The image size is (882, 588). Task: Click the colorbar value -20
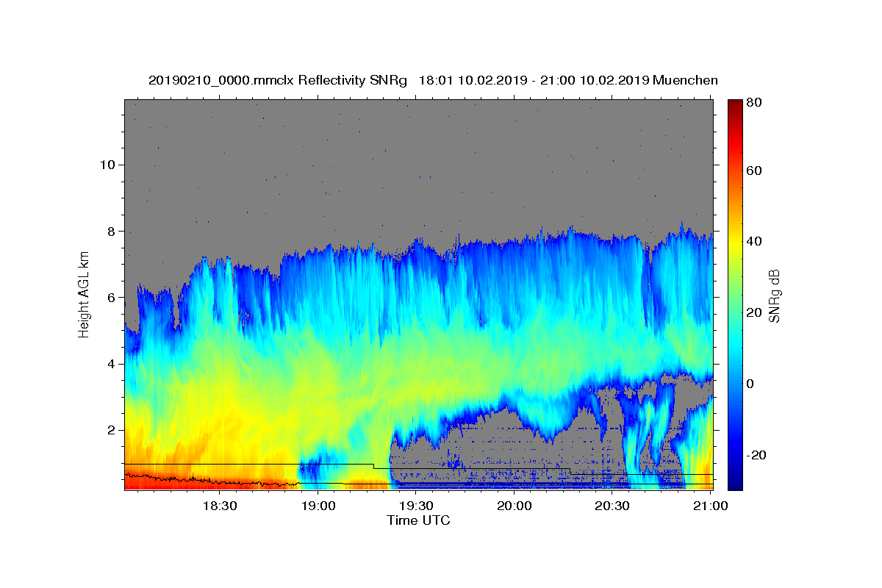pos(756,455)
